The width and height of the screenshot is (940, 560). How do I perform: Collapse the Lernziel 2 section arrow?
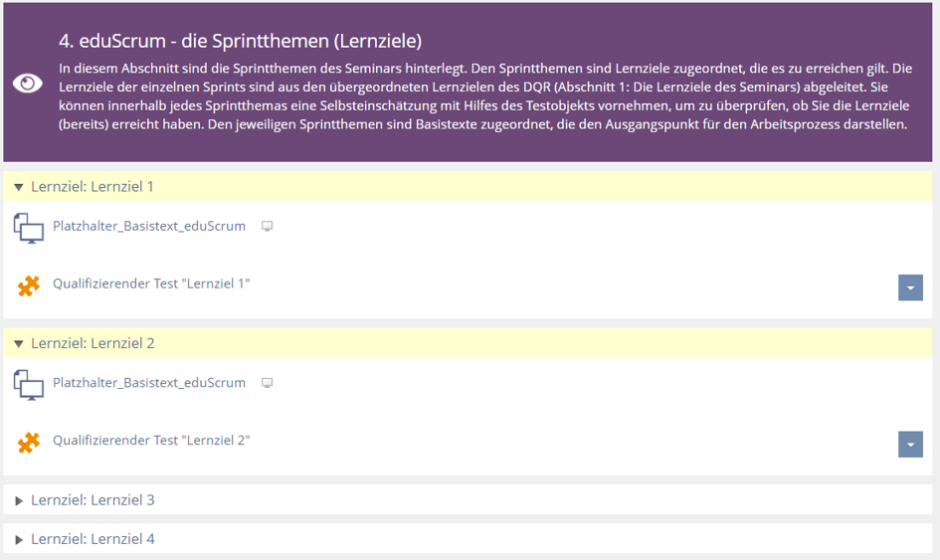pyautogui.click(x=18, y=344)
